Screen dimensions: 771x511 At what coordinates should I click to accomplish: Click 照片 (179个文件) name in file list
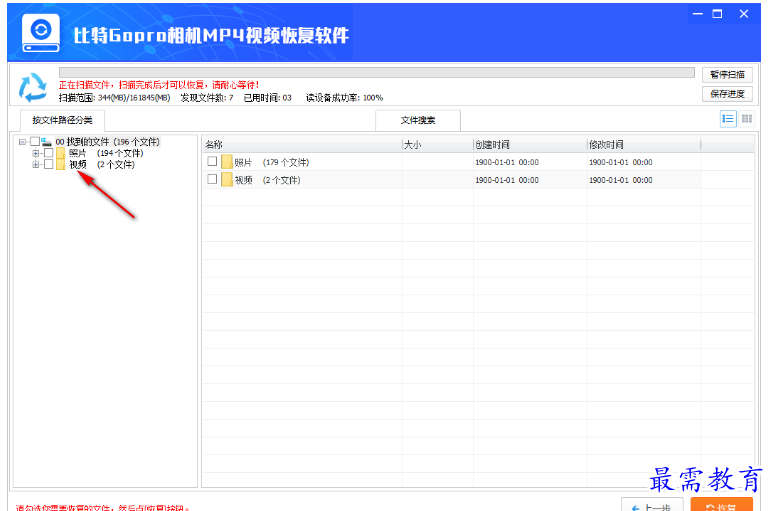[x=271, y=162]
